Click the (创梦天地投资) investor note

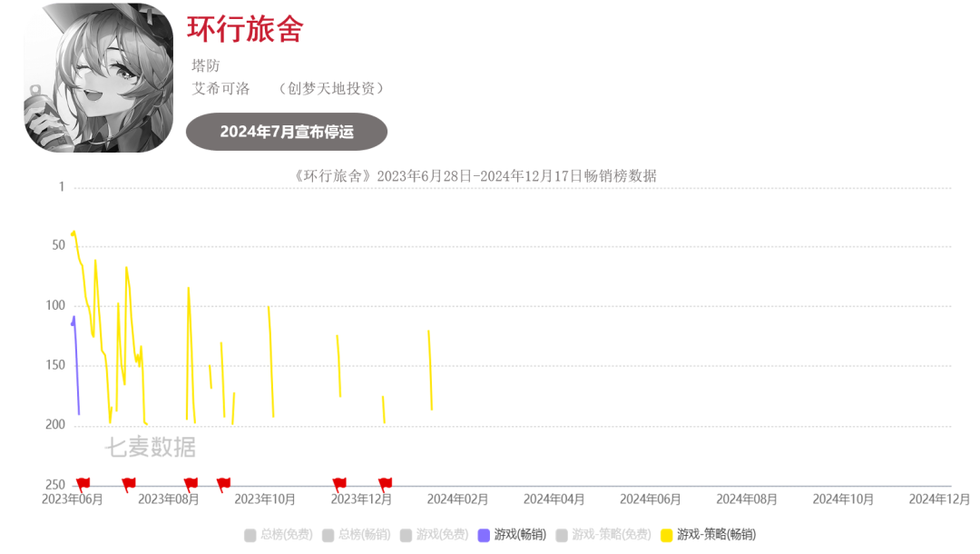coord(331,89)
